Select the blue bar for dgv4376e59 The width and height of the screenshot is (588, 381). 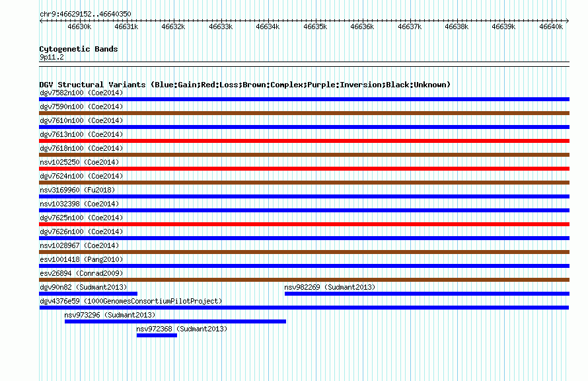pyautogui.click(x=304, y=308)
